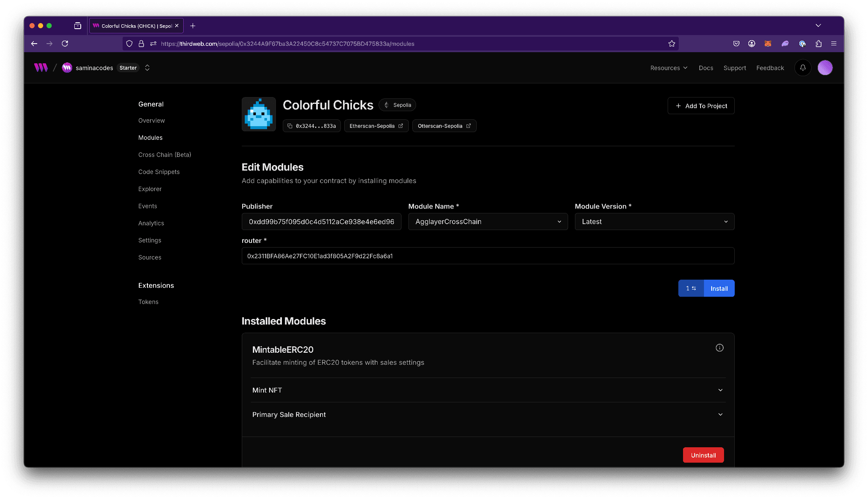Open notifications bell icon
Viewport: 868px width, 499px height.
pos(803,68)
